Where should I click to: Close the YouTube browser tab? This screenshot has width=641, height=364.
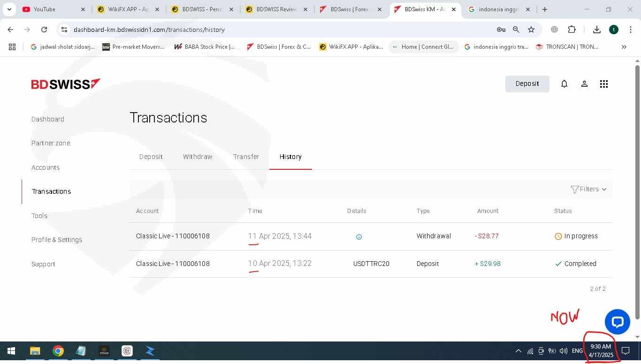[x=83, y=9]
